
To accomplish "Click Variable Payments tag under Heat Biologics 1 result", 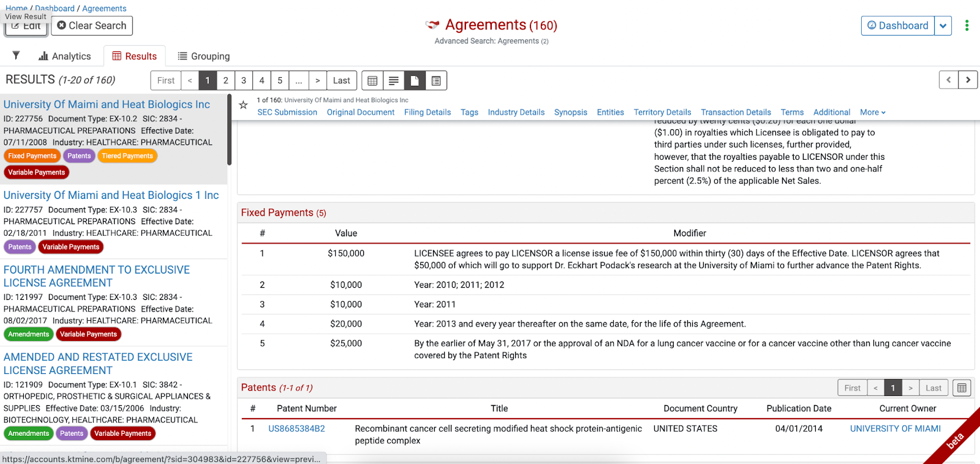I will tap(71, 247).
